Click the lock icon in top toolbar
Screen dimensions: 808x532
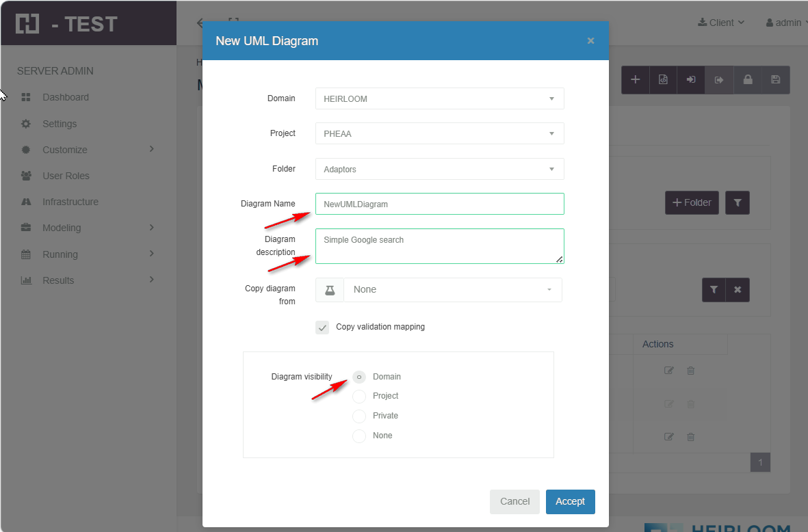(x=748, y=80)
